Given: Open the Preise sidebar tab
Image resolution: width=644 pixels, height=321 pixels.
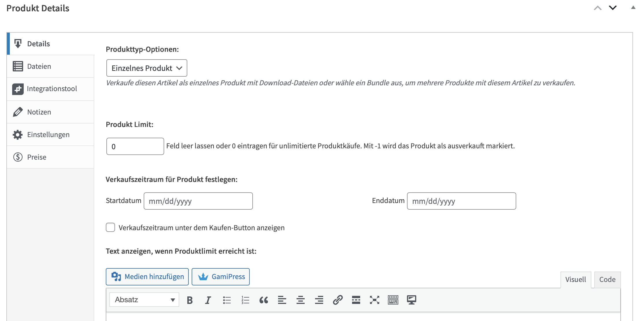Looking at the screenshot, I should (x=37, y=157).
